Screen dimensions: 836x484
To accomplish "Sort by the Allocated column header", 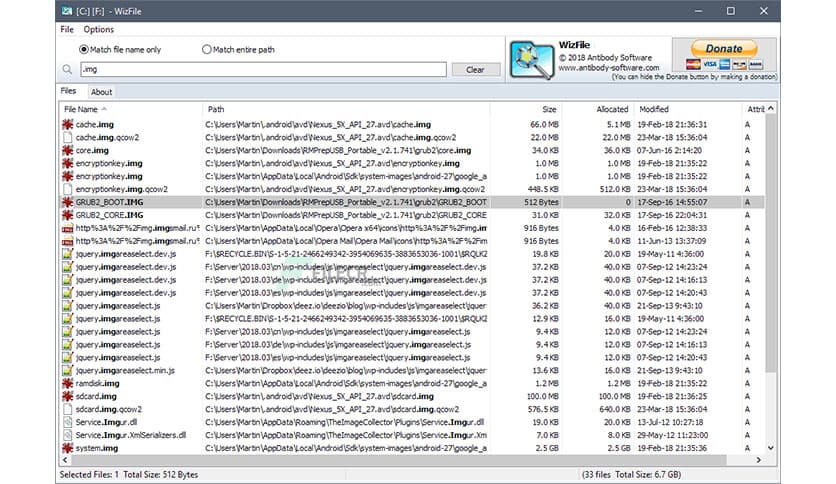I will click(x=598, y=109).
